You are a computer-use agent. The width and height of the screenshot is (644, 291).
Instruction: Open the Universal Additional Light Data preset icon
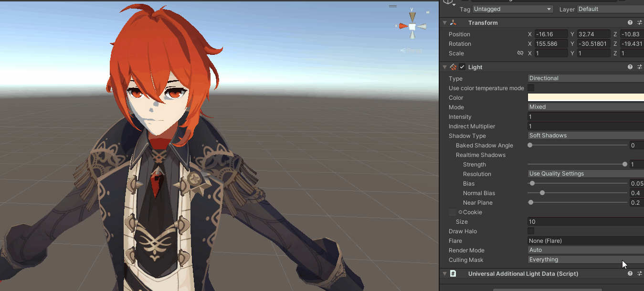[x=640, y=274]
